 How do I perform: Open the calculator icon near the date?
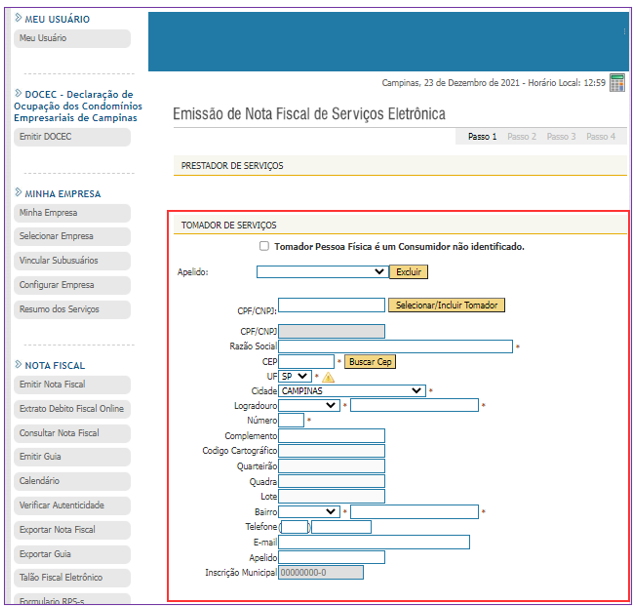click(x=617, y=83)
